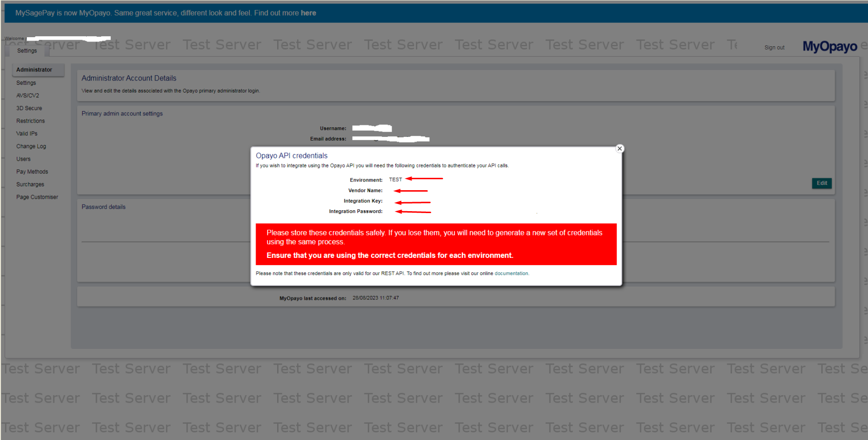The height and width of the screenshot is (440, 868).
Task: Click the 'Environment:' label
Action: tap(366, 180)
